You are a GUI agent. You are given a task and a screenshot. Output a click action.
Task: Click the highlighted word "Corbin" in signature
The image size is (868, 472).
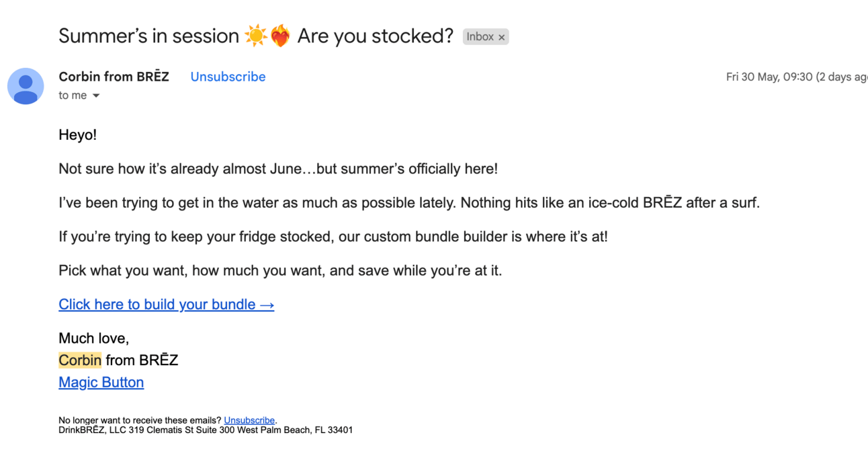pyautogui.click(x=80, y=360)
